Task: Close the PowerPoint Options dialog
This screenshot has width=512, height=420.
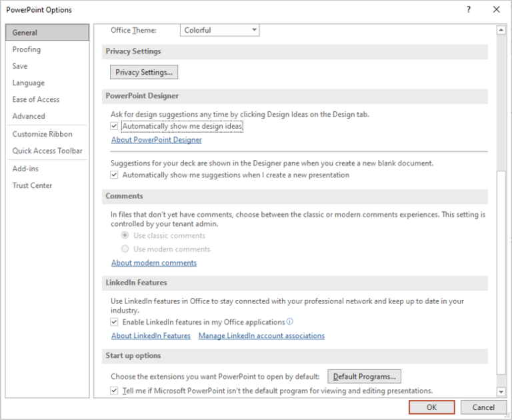Action: pyautogui.click(x=496, y=9)
